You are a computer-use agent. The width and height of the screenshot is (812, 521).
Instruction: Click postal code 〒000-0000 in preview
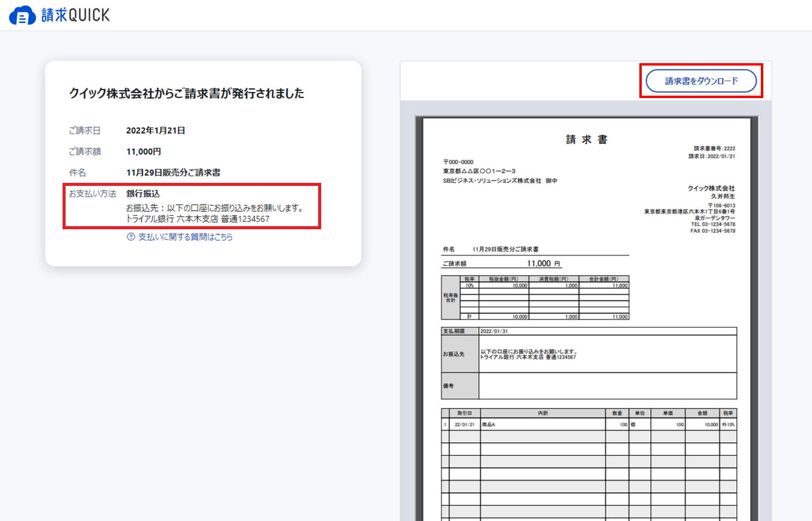(458, 162)
